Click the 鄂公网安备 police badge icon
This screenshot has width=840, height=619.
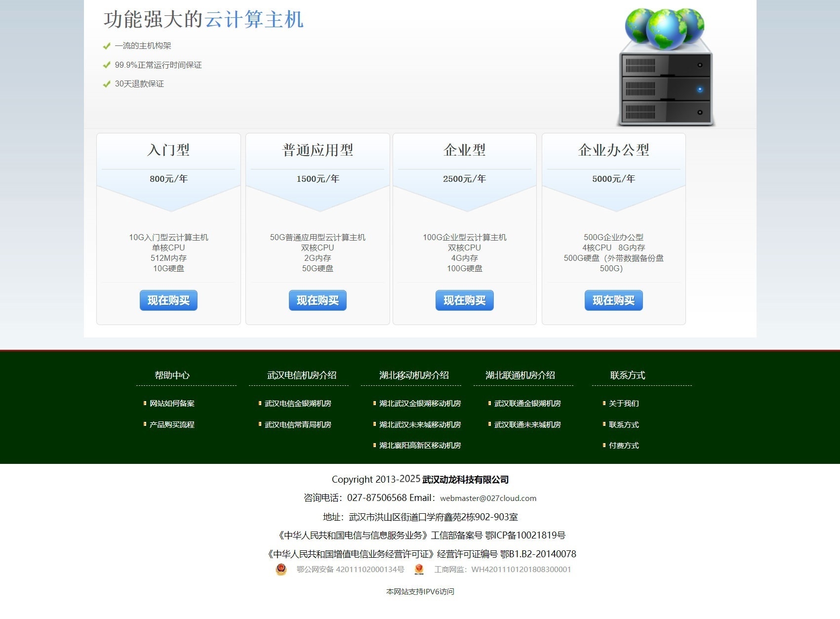[x=281, y=569]
